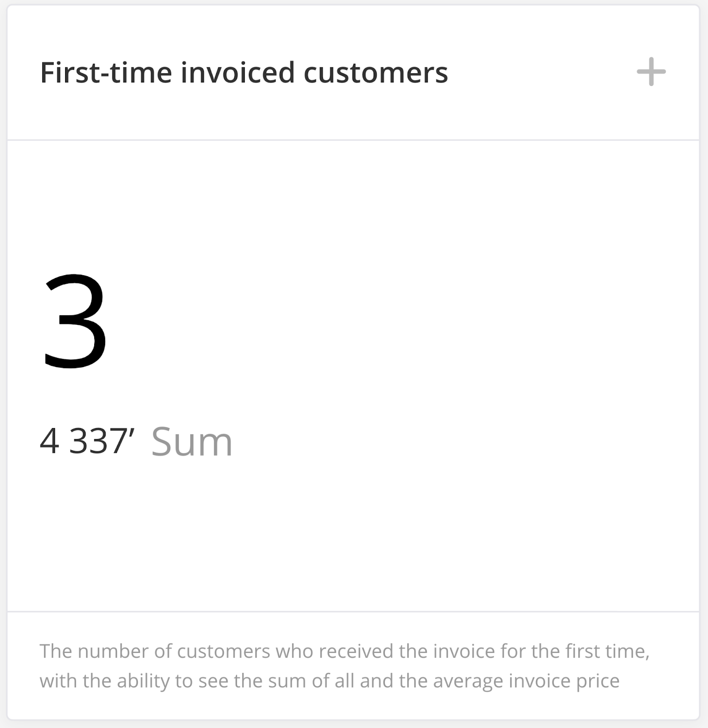
Task: Click the large number 3 count
Action: pos(75,320)
